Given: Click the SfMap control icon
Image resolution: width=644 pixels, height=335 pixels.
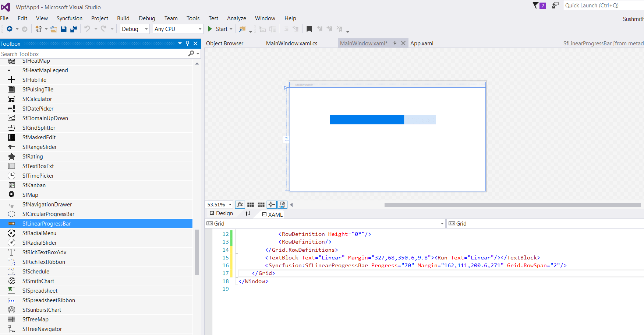Looking at the screenshot, I should coord(11,195).
